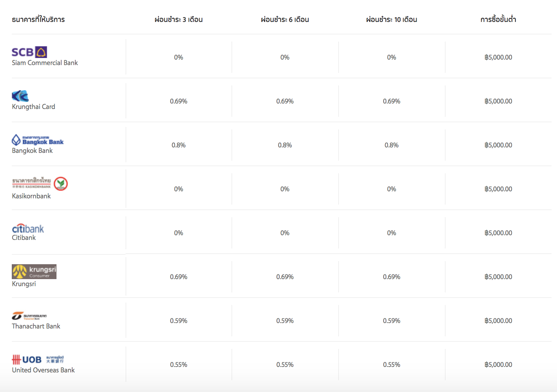Click the ผ่อนชำระ 6 เดือน column header
Viewport: 557px width, 392px height.
tap(285, 20)
